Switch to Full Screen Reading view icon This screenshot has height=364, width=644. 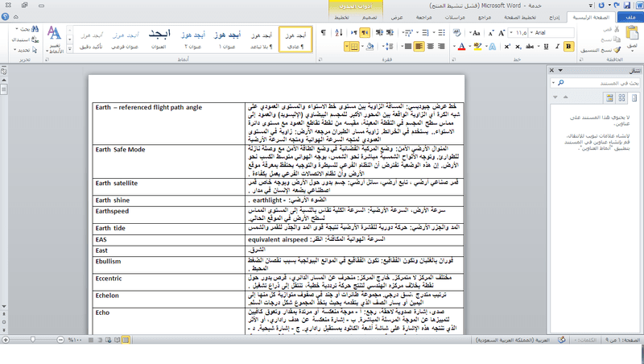tap(118, 340)
